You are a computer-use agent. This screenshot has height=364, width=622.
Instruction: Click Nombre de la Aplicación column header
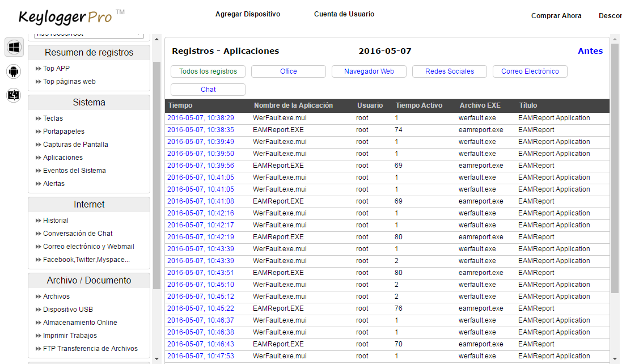(x=294, y=105)
